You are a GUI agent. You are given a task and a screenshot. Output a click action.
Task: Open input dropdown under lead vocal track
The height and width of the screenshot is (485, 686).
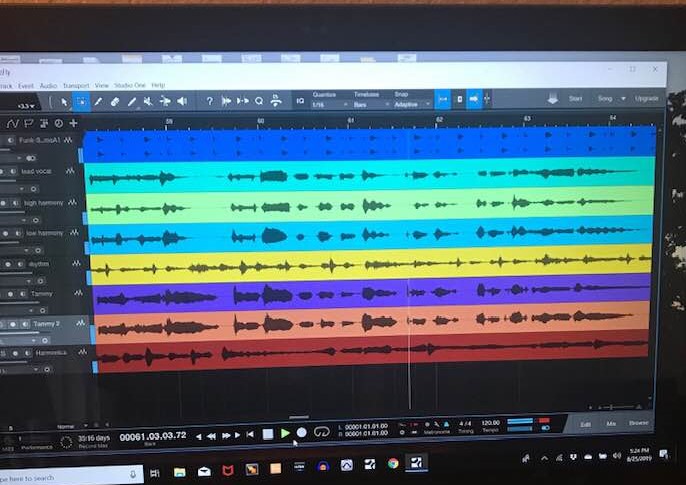point(21,189)
